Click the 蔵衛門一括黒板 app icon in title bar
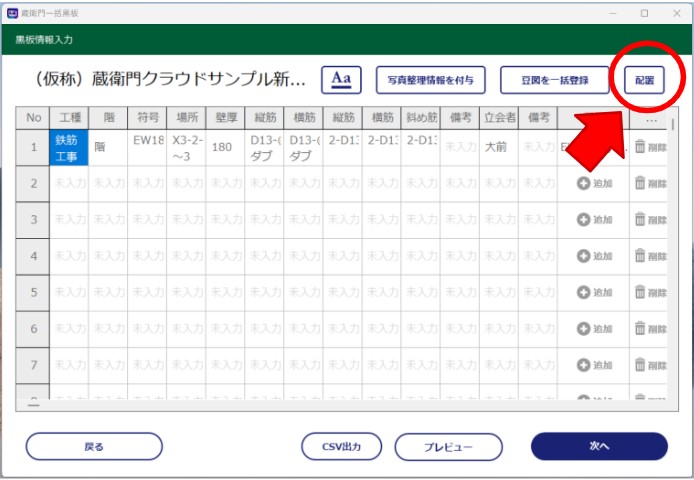Viewport: 694px width, 480px height. (x=12, y=13)
